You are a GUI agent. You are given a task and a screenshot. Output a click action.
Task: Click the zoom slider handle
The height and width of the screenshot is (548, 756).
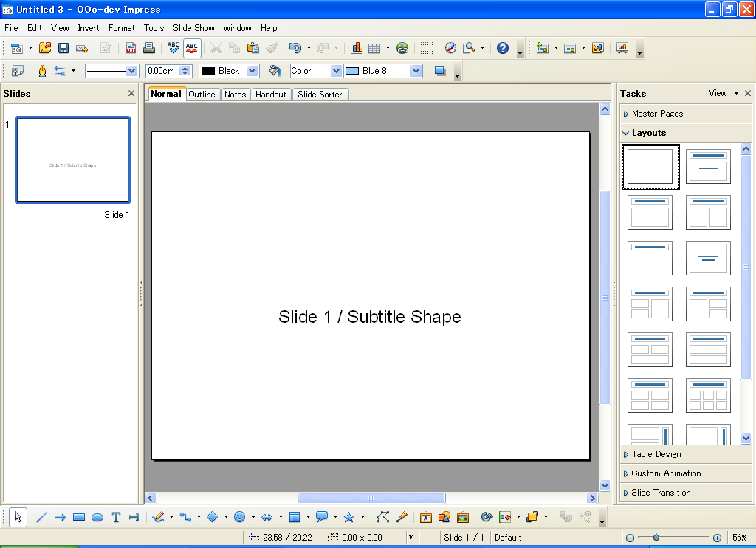point(656,538)
